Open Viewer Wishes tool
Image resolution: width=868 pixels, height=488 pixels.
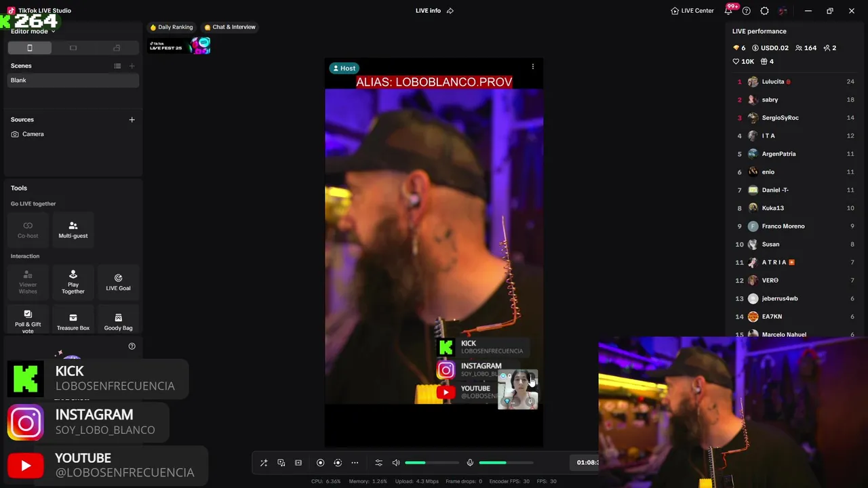click(x=28, y=282)
